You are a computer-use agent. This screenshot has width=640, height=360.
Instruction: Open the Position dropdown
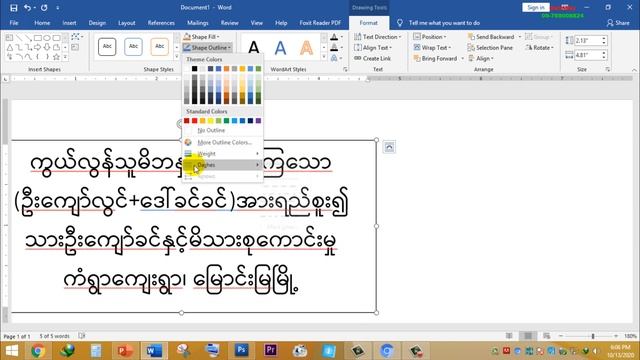coord(429,37)
